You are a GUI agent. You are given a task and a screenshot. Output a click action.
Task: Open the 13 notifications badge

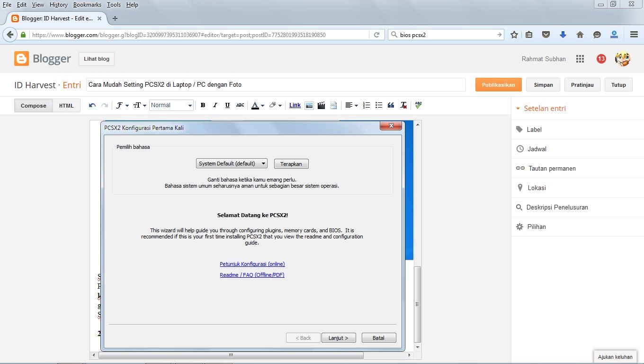click(601, 59)
